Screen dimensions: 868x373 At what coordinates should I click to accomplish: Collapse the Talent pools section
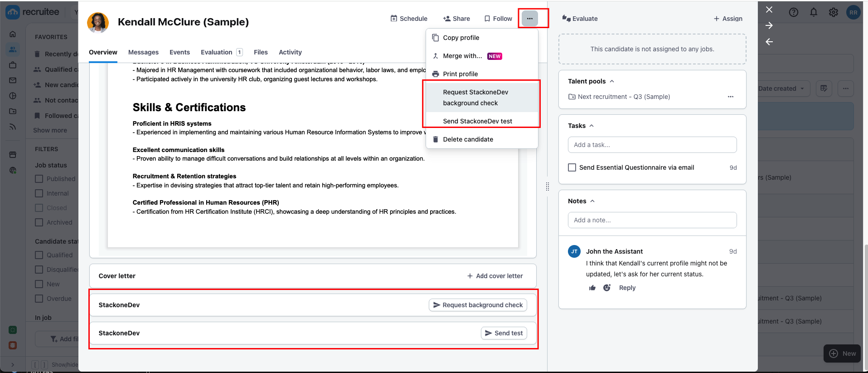coord(612,81)
